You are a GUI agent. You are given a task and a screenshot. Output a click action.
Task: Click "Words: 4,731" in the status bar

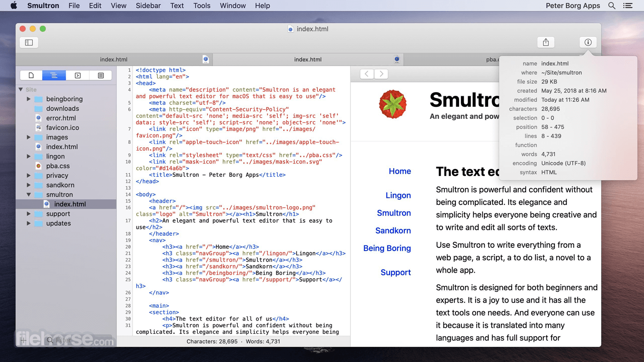tap(263, 341)
